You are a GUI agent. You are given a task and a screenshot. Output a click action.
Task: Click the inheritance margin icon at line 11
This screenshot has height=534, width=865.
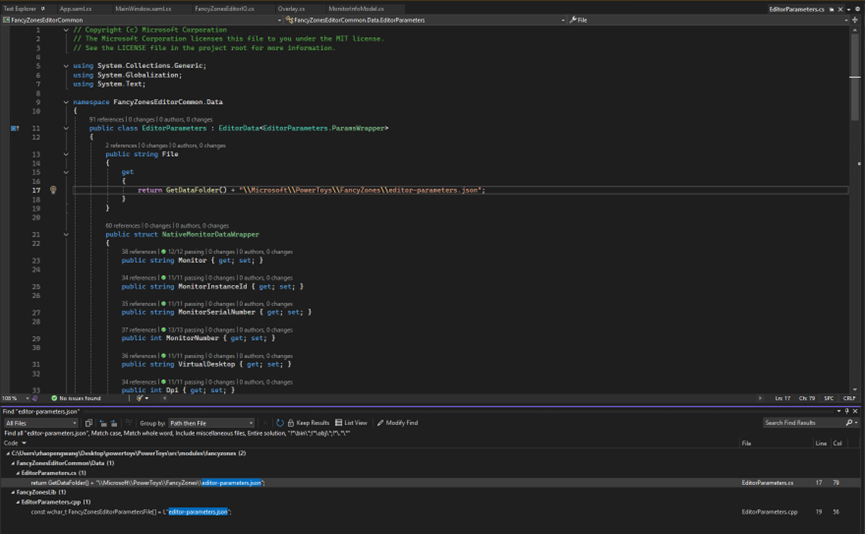click(15, 128)
